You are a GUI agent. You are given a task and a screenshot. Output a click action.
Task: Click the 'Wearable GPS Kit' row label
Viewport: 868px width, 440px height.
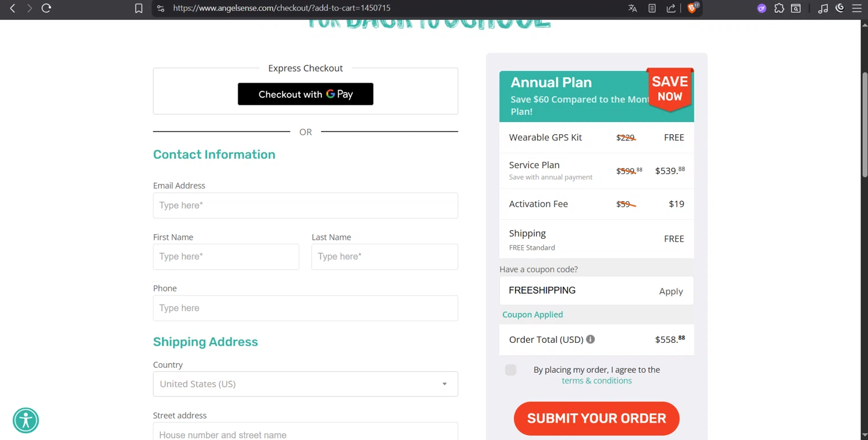tap(545, 137)
